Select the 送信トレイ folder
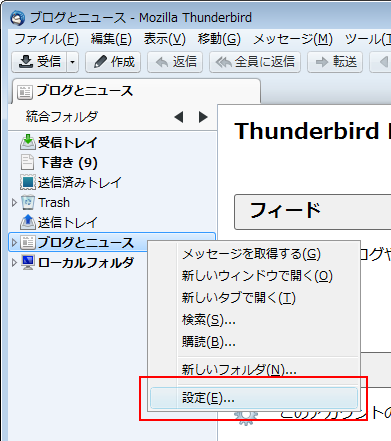The height and width of the screenshot is (441, 391). (x=67, y=222)
